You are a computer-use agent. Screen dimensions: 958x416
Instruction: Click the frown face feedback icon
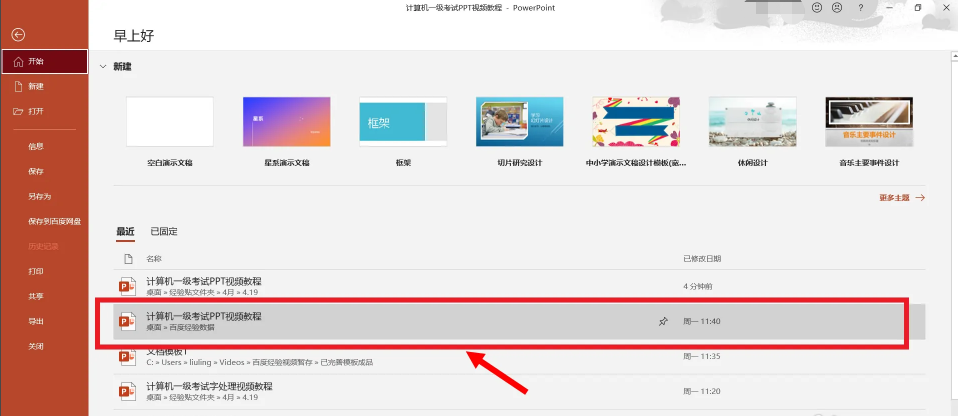837,8
